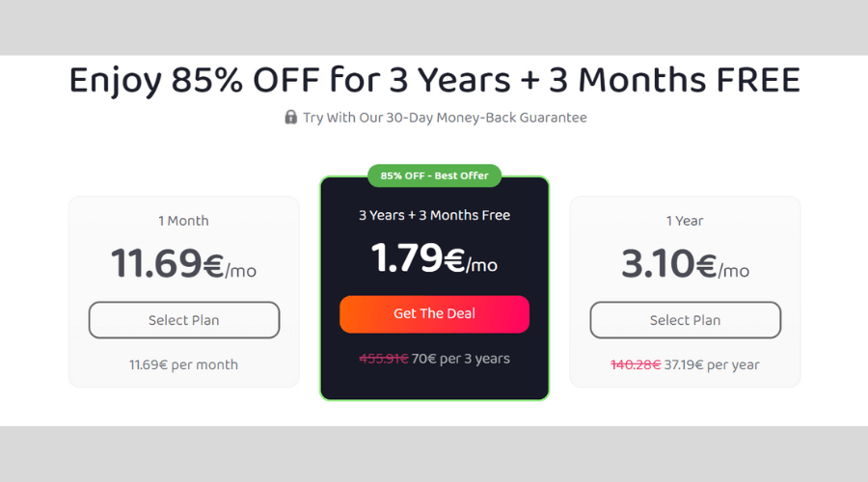Click the Get The Deal button

[434, 313]
